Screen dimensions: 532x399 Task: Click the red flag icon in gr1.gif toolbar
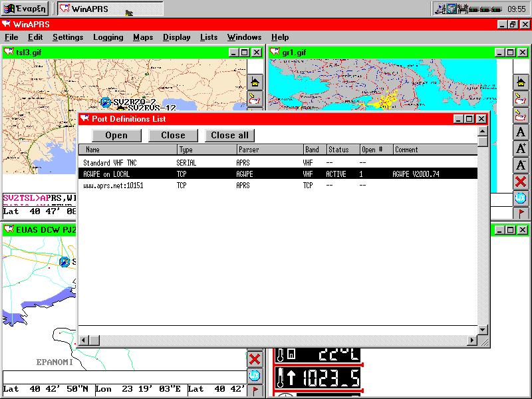pyautogui.click(x=521, y=213)
